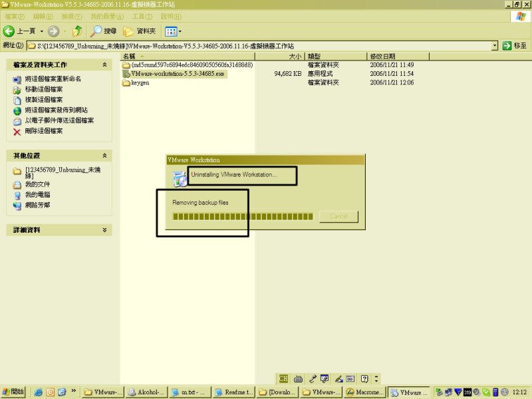Click the 移至 go button
The width and height of the screenshot is (532, 399).
514,46
